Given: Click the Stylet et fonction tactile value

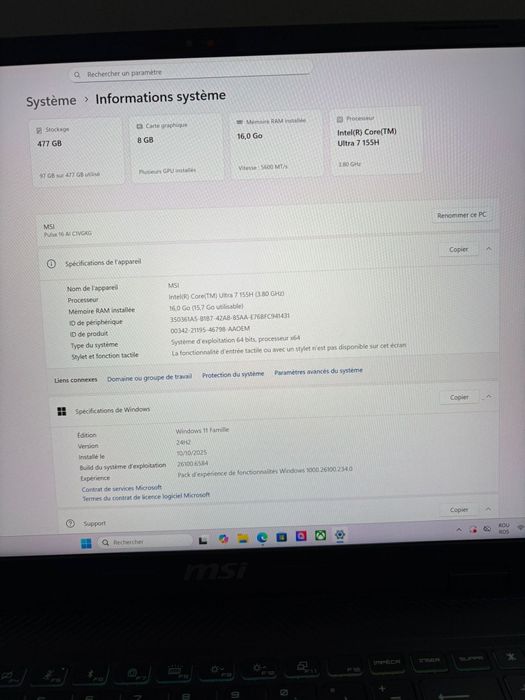Looking at the screenshot, I should point(288,350).
